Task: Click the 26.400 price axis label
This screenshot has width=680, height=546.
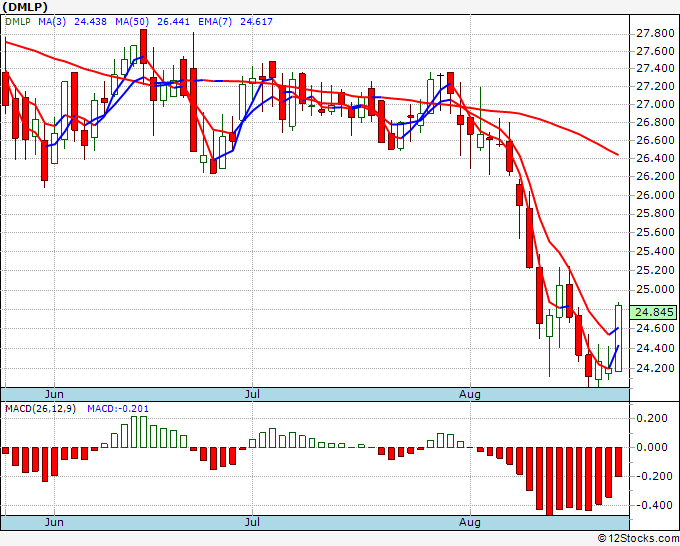Action: (x=655, y=158)
